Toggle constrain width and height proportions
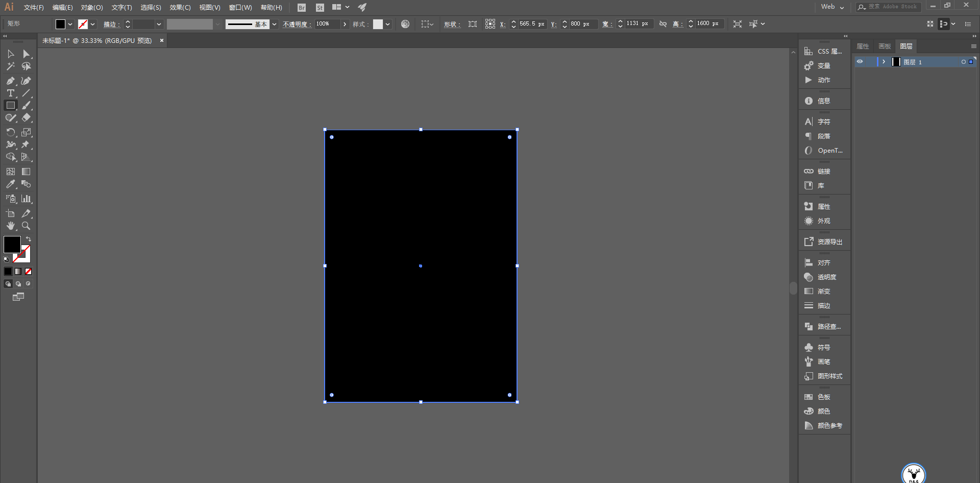The image size is (980, 483). tap(663, 24)
